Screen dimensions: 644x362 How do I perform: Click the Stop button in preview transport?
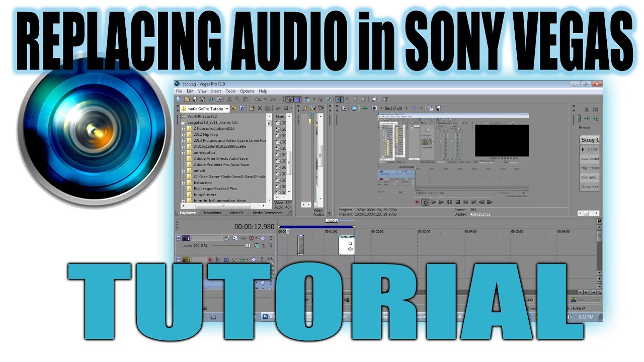(x=458, y=202)
